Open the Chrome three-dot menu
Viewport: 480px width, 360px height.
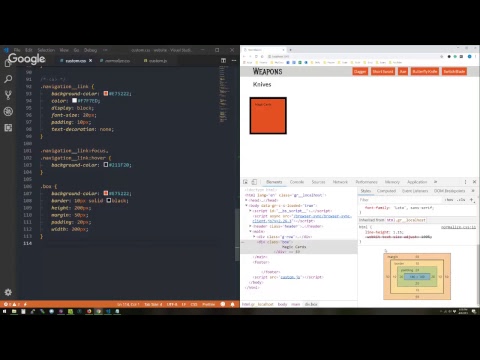(476, 56)
